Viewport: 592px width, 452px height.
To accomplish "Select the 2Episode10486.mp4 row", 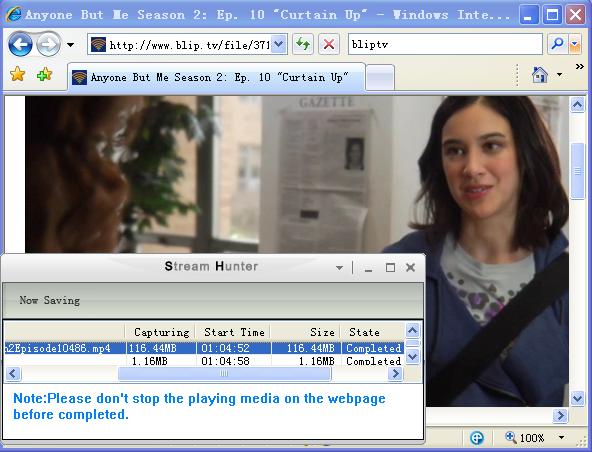I will (204, 348).
